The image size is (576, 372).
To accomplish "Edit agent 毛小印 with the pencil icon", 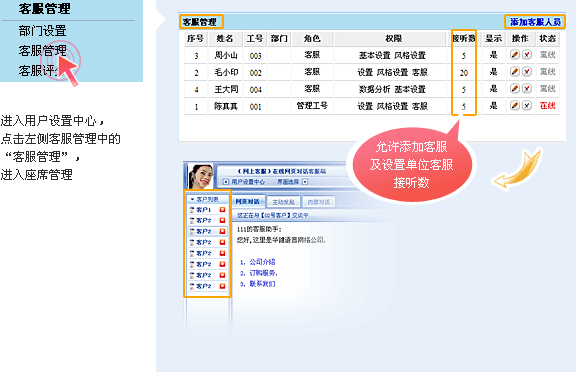I will [515, 72].
